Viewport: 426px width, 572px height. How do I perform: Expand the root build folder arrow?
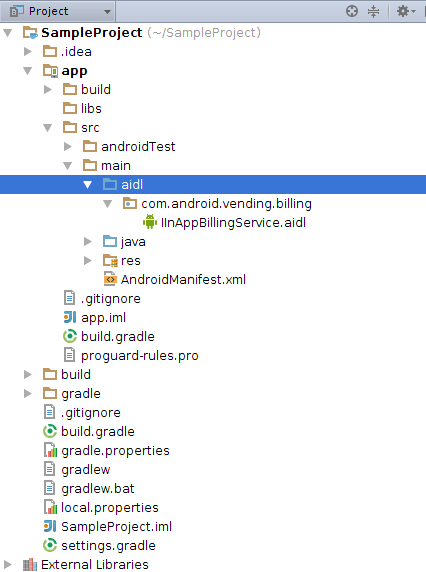[28, 375]
